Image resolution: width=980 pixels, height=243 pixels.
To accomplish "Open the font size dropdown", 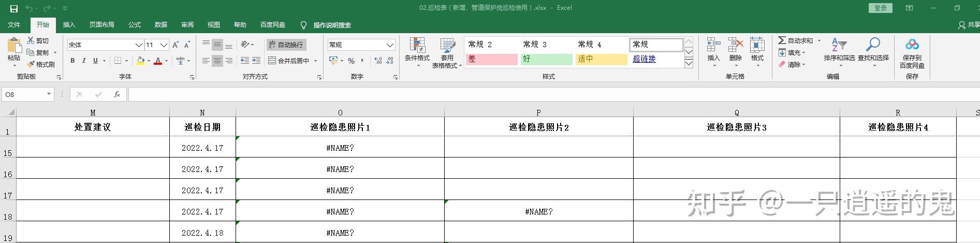I will click(x=164, y=45).
